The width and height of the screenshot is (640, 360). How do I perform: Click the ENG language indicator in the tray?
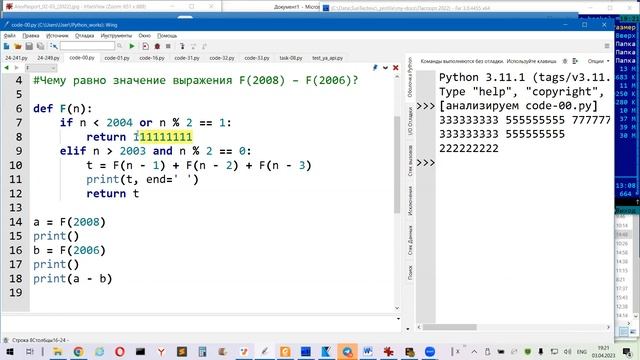pos(582,352)
